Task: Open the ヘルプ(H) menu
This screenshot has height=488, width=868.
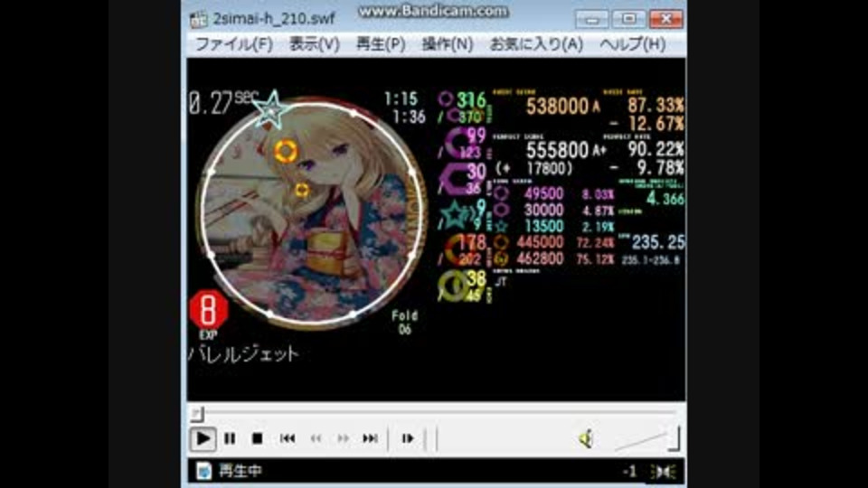Action: [x=632, y=44]
